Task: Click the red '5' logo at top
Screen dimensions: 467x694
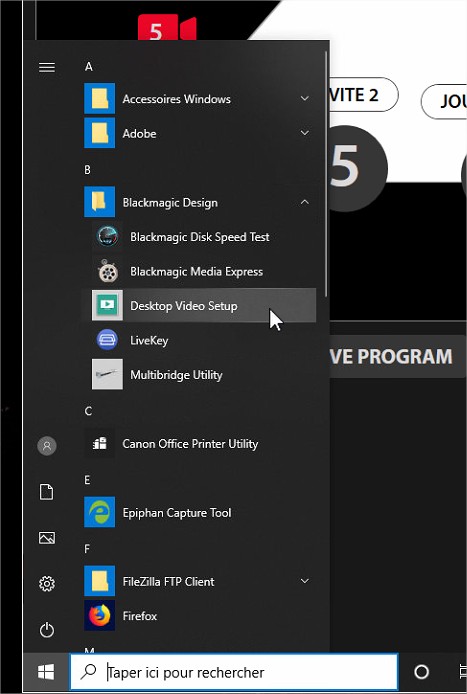Action: (167, 28)
